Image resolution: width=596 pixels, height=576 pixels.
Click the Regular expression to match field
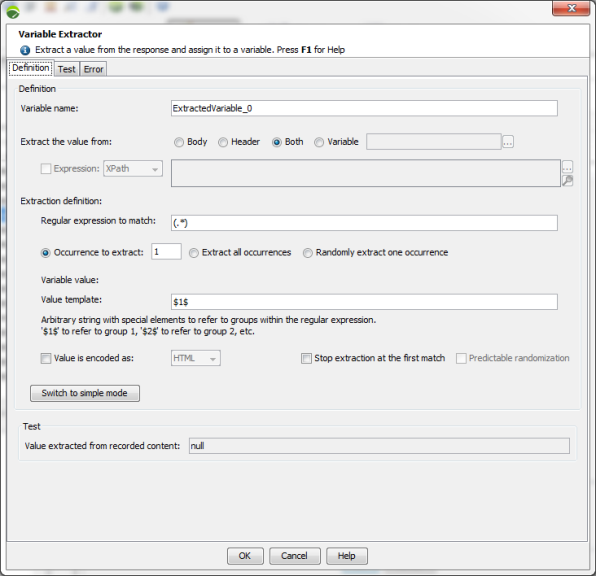coord(364,223)
